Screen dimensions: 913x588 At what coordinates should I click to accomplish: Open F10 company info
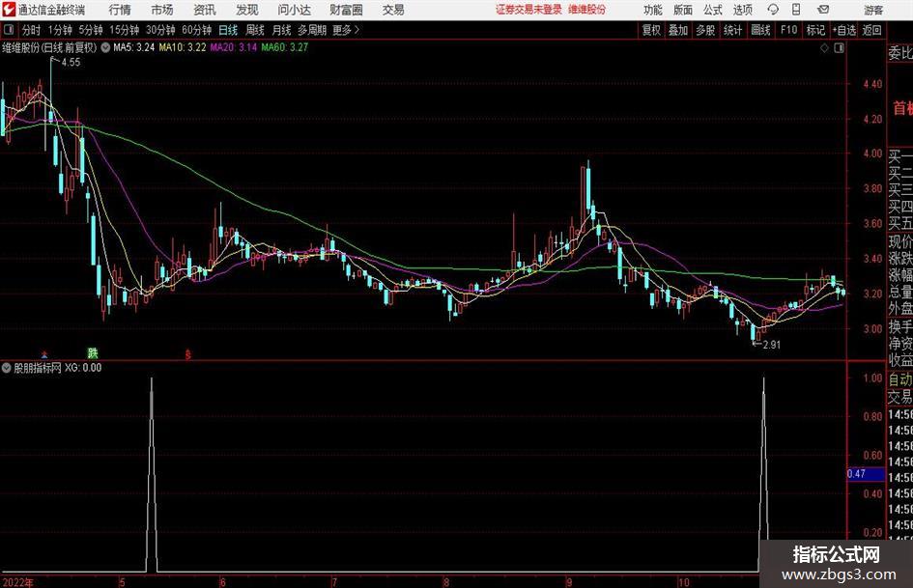coord(789,30)
